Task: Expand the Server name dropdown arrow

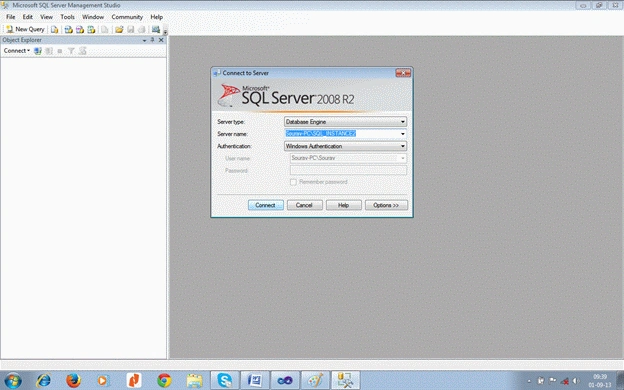Action: click(402, 134)
